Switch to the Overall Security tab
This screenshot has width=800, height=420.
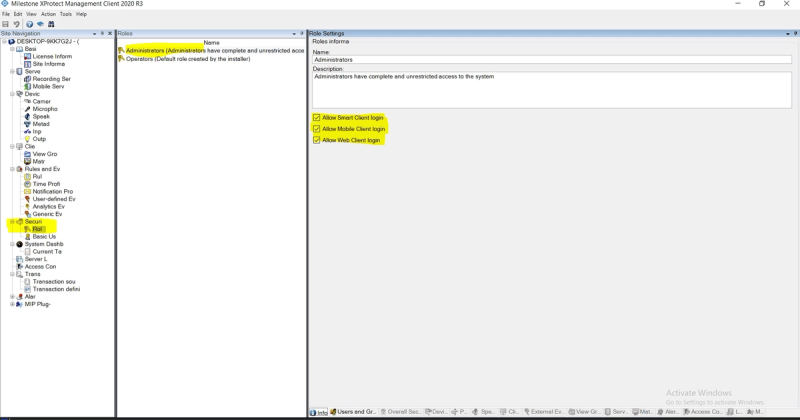[401, 412]
